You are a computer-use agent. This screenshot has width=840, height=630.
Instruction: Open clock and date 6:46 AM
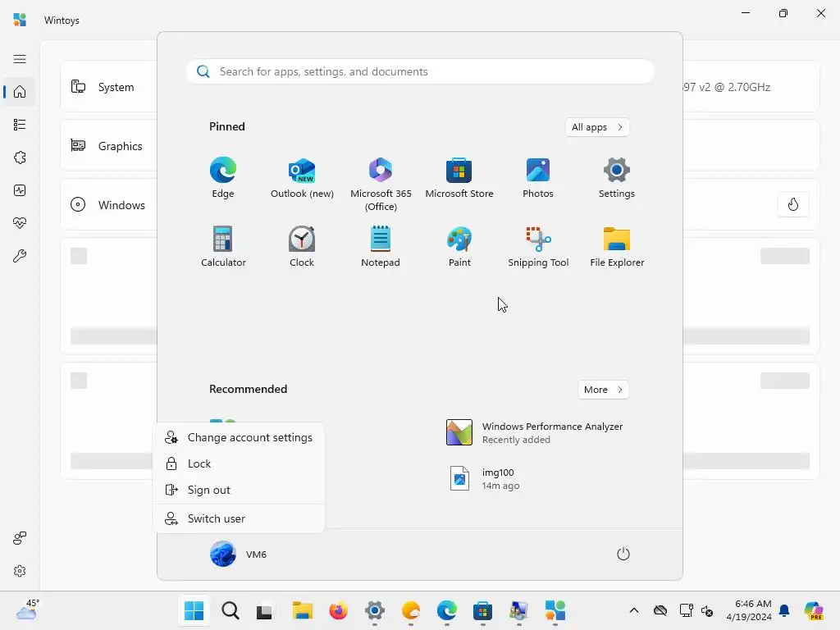pyautogui.click(x=749, y=610)
